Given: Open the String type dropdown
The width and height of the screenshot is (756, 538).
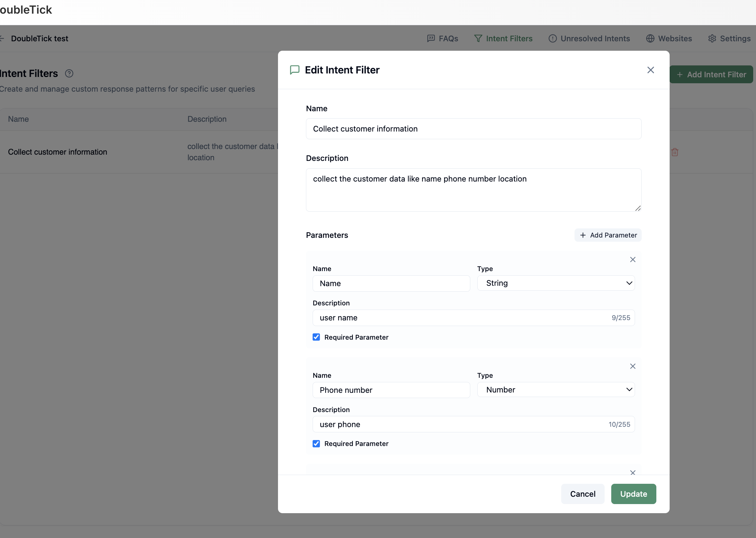Looking at the screenshot, I should coord(556,283).
